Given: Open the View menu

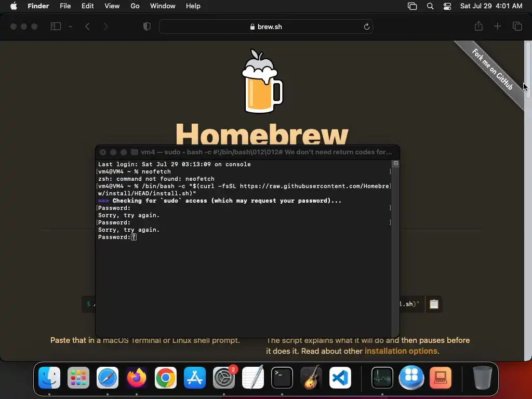Looking at the screenshot, I should coord(112,6).
